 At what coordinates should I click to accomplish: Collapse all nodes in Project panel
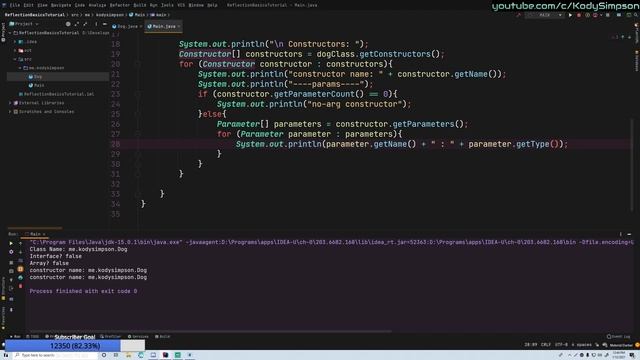[85, 24]
